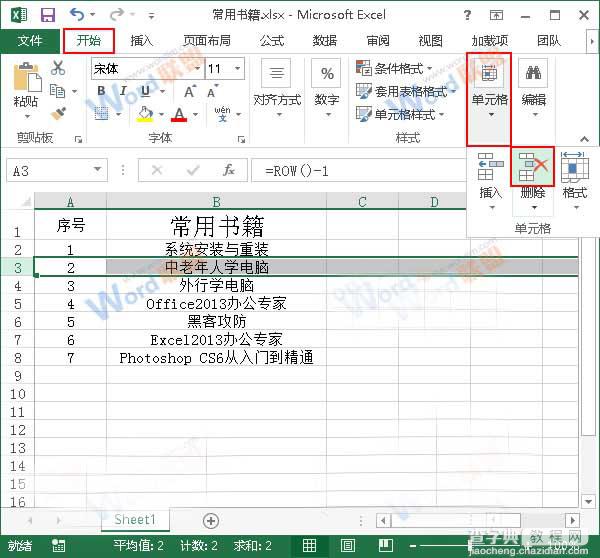
Task: Open the number format percent icon
Action: coord(327,73)
